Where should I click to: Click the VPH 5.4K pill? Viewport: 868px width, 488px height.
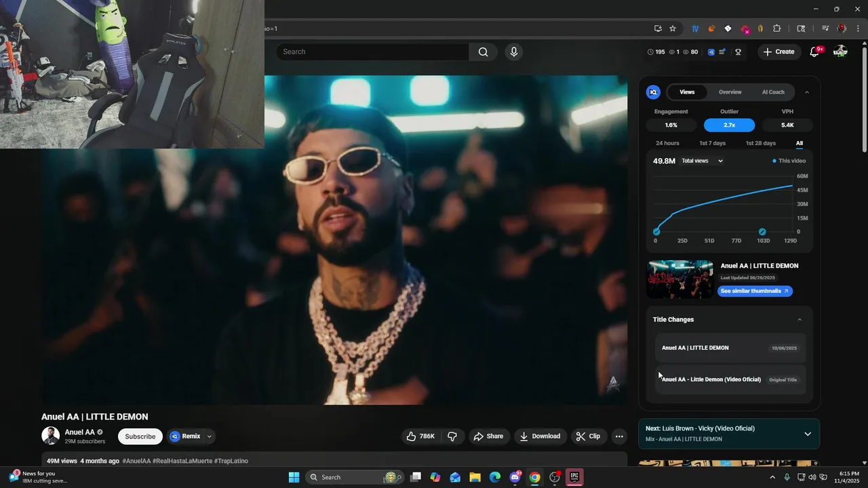pos(787,125)
